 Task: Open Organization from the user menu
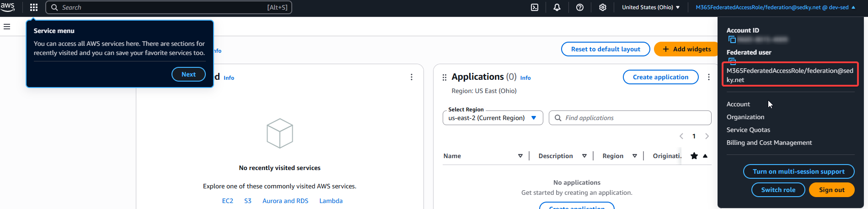click(745, 117)
